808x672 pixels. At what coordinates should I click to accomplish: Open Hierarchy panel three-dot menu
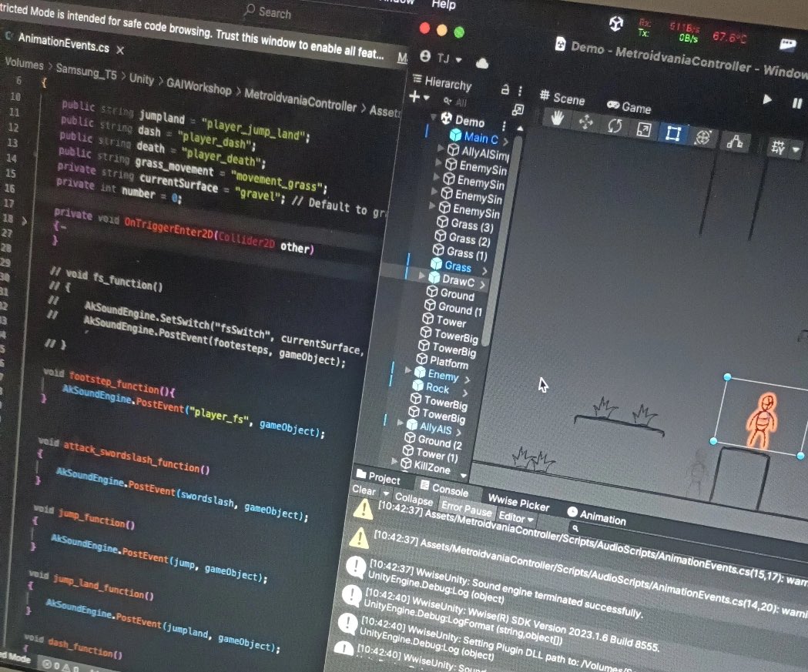coord(520,91)
